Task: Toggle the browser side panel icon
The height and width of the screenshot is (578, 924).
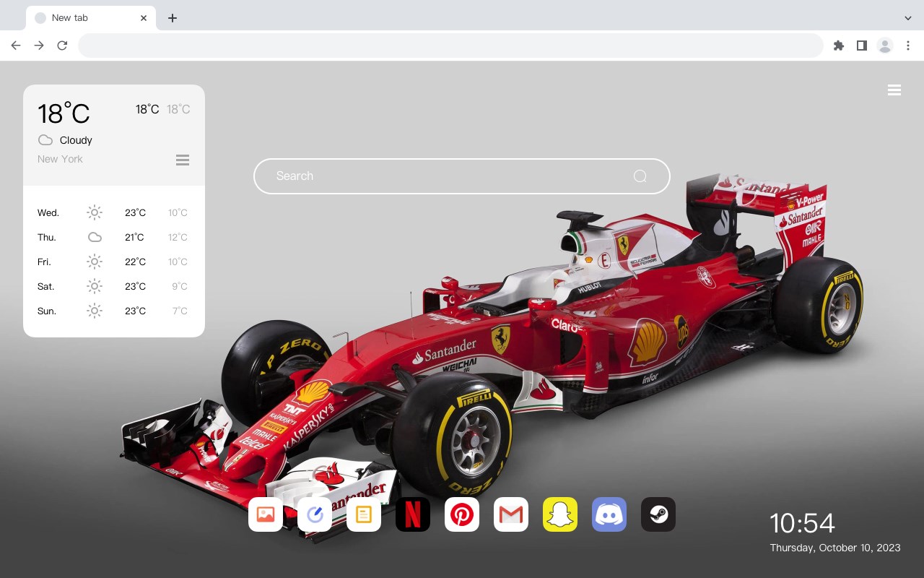Action: pyautogui.click(x=861, y=46)
